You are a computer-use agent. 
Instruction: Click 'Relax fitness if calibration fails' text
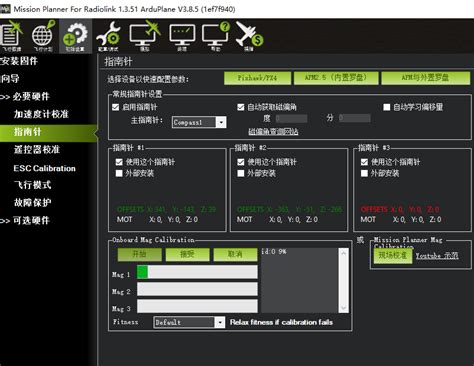(281, 322)
